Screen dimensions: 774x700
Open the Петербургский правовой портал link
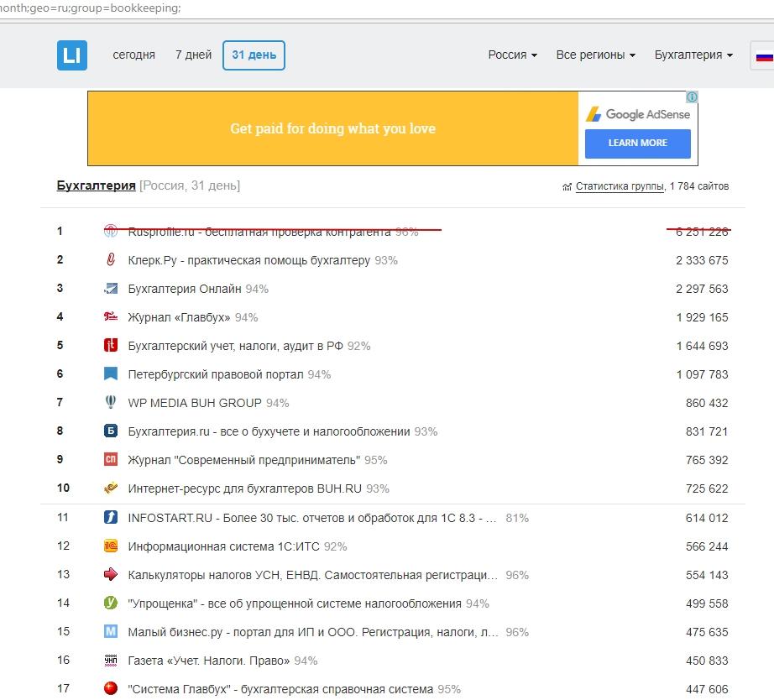[x=216, y=374]
